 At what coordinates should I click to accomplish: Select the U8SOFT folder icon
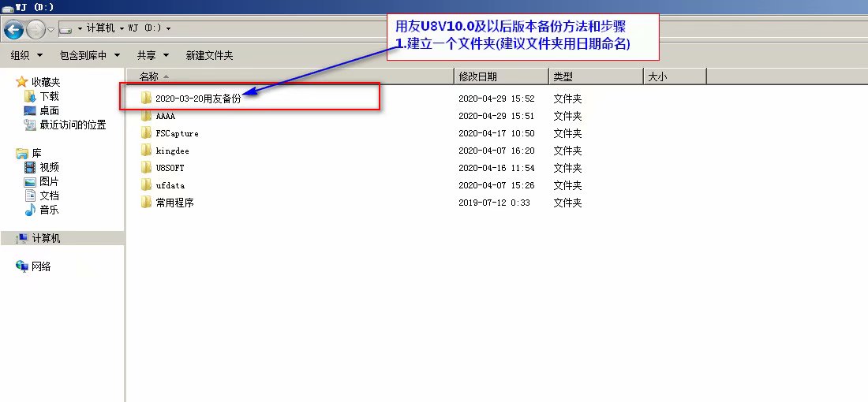click(145, 167)
